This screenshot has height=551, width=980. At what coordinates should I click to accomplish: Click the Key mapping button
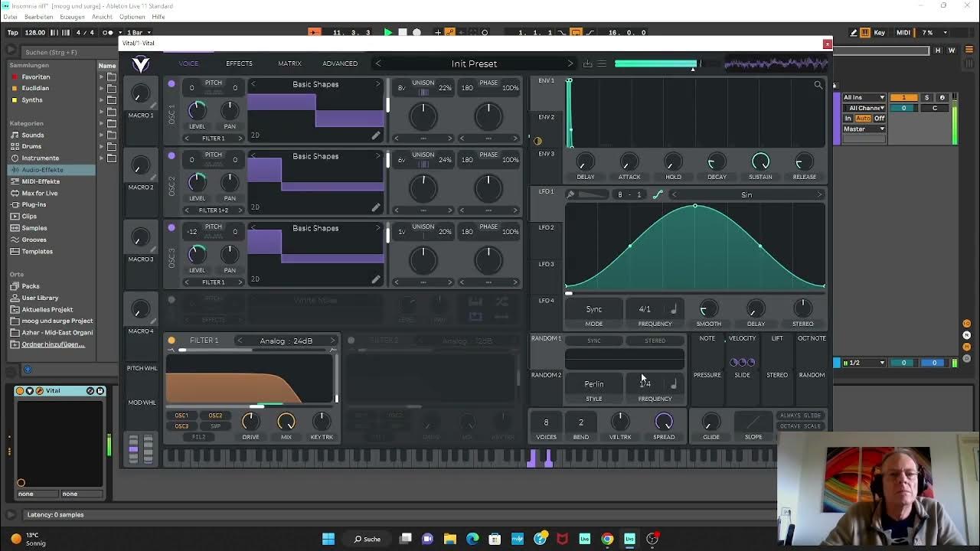880,32
